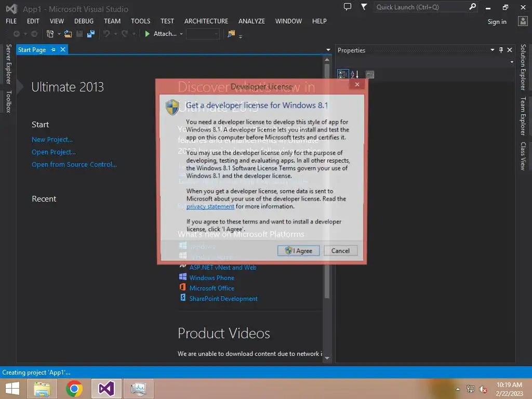Image resolution: width=532 pixels, height=399 pixels.
Task: Select Alphabetical sort in Properties panel
Action: tap(354, 74)
